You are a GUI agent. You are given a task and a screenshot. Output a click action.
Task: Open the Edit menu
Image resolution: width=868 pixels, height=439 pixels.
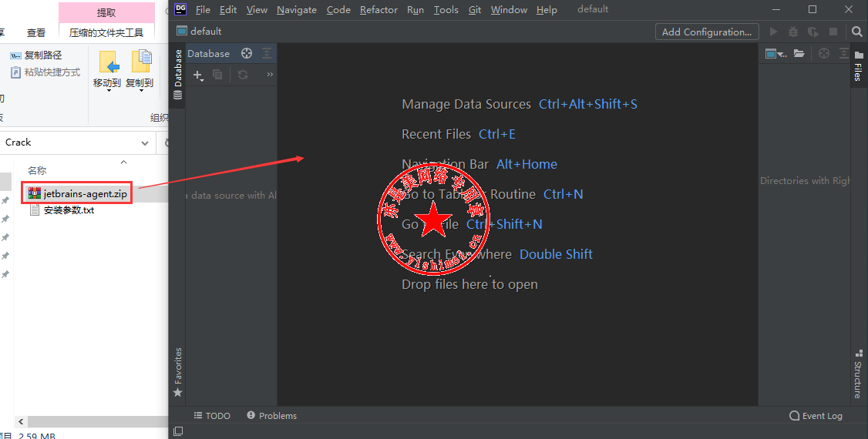(228, 10)
